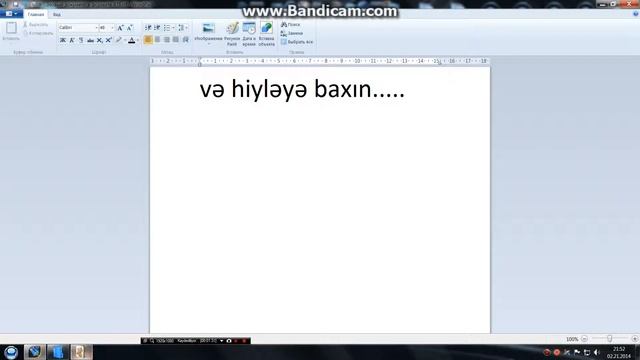The height and width of the screenshot is (360, 640).
Task: Toggle subscript formatting
Action: [x=100, y=40]
